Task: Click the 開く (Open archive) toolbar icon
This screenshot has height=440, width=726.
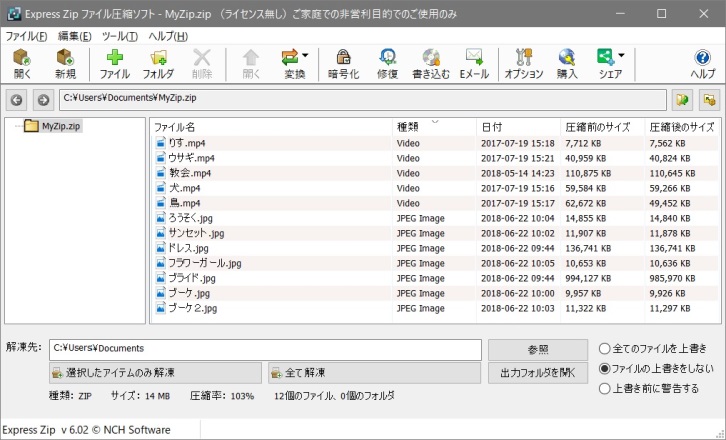Action: pyautogui.click(x=22, y=63)
